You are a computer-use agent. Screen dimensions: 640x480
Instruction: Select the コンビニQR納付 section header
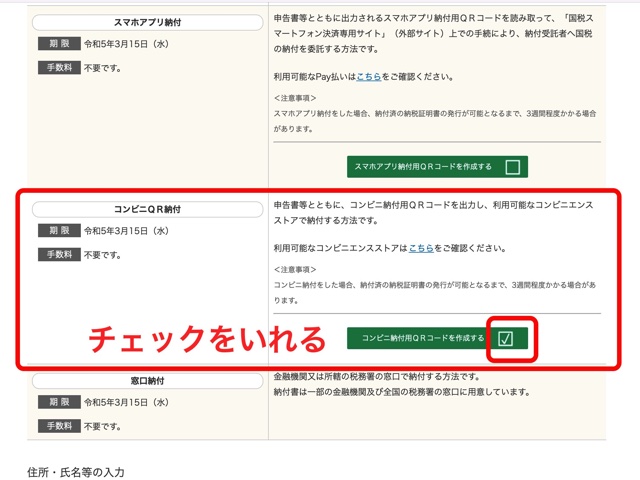[x=147, y=209]
